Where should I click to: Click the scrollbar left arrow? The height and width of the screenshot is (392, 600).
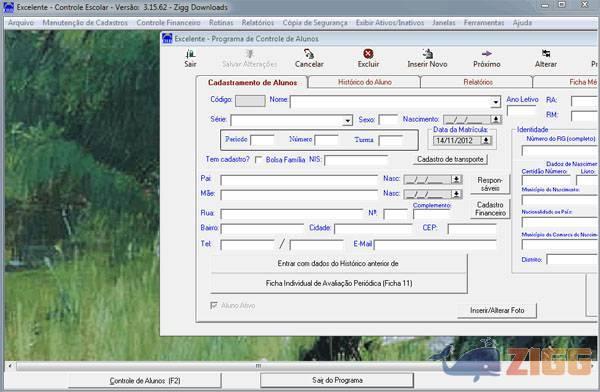[10, 366]
